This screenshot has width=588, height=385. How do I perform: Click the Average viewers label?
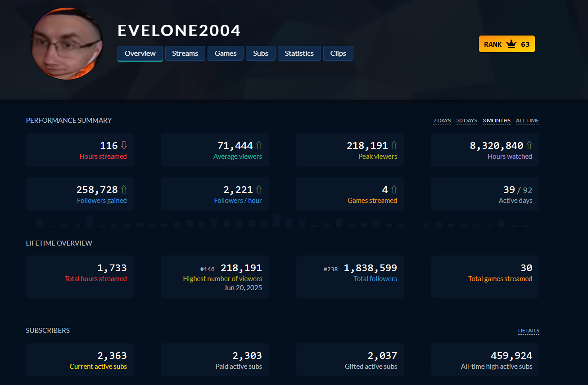coord(238,157)
